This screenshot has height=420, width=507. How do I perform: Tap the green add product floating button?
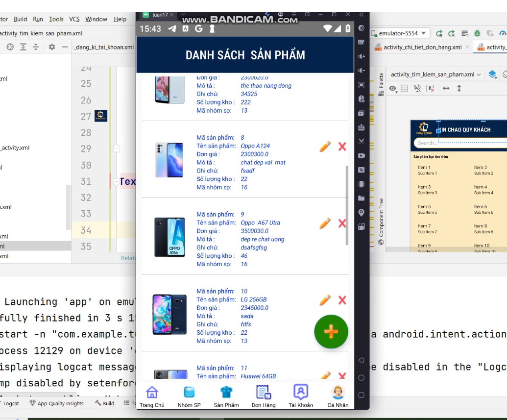tap(331, 332)
